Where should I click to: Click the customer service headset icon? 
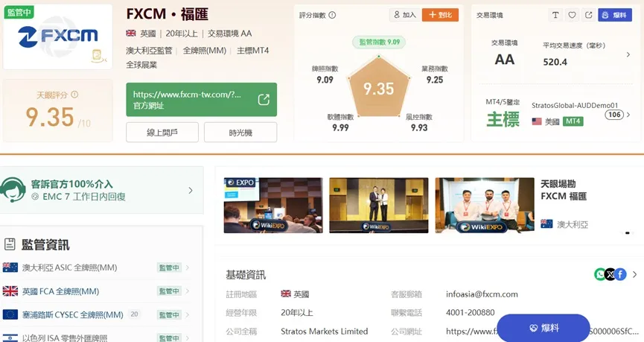click(x=13, y=189)
